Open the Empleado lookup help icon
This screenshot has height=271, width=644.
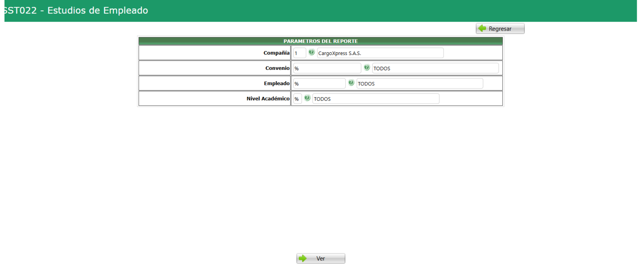tap(351, 83)
